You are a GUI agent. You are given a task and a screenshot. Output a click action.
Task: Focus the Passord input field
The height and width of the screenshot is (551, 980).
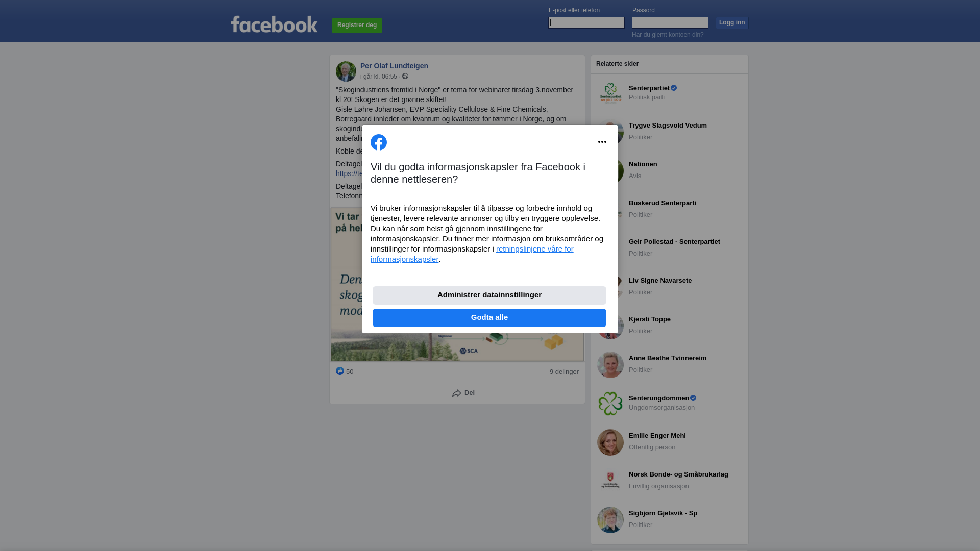tap(670, 22)
